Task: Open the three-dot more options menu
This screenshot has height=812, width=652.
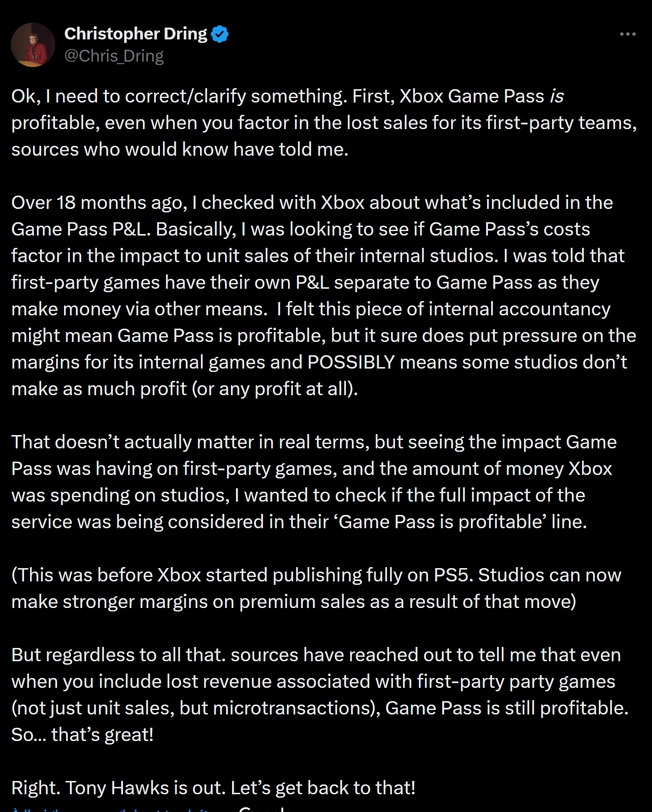Action: tap(627, 34)
